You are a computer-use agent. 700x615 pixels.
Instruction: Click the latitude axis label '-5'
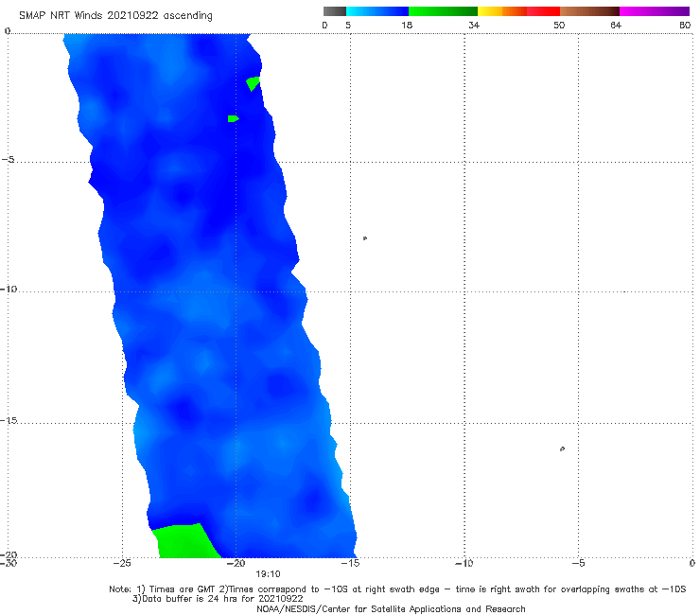[x=8, y=160]
